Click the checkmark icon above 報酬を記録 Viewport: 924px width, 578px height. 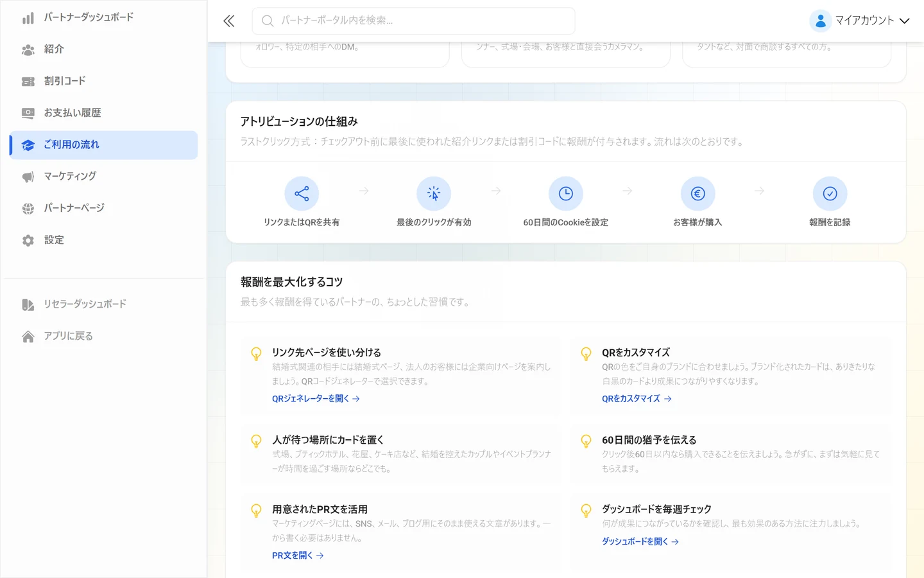click(x=830, y=193)
